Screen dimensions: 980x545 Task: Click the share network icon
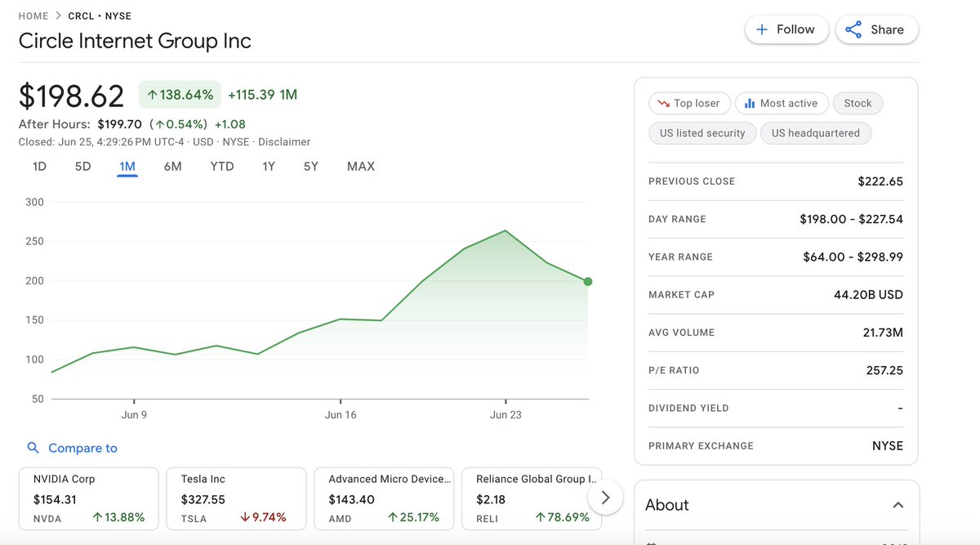853,29
